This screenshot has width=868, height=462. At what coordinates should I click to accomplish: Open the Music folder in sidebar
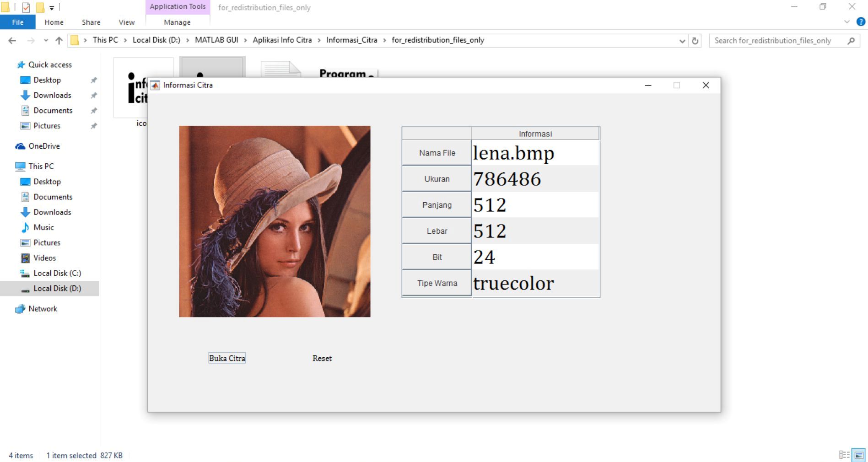click(x=43, y=227)
